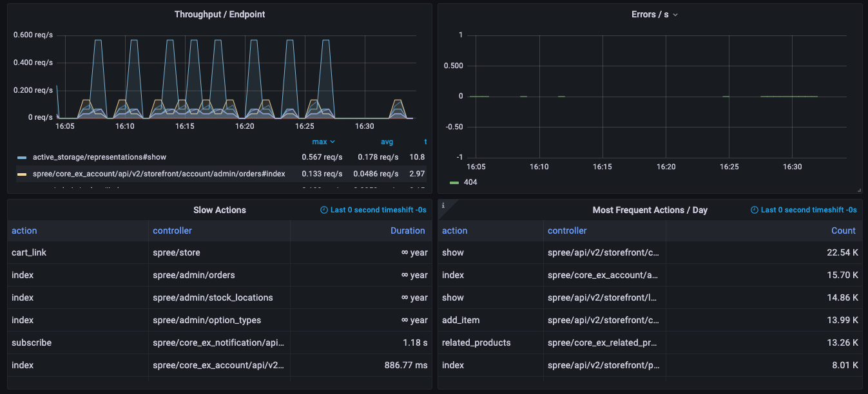Toggle the orders#index series in the legend
Viewport: 868px width, 394px height.
click(159, 174)
